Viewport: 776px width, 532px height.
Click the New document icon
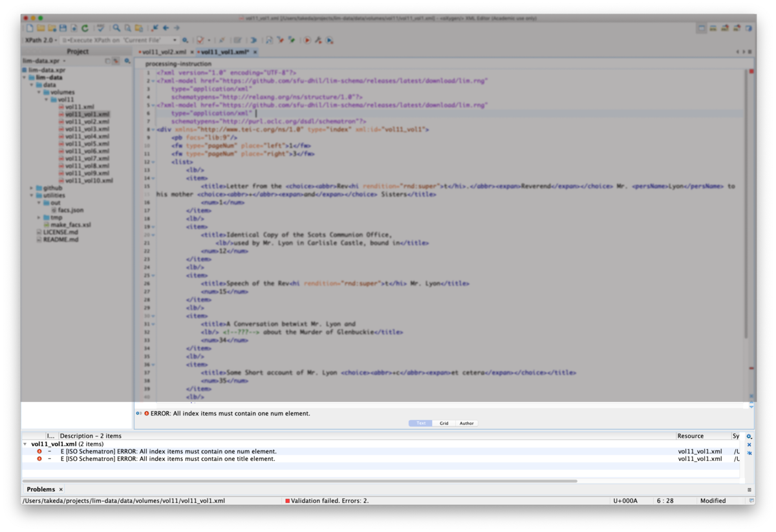pyautogui.click(x=30, y=28)
